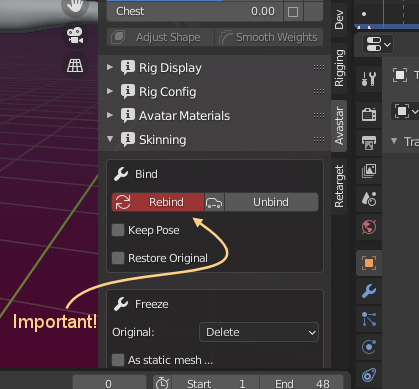Enable the Keep Pose checkbox
419x389 pixels.
[118, 230]
